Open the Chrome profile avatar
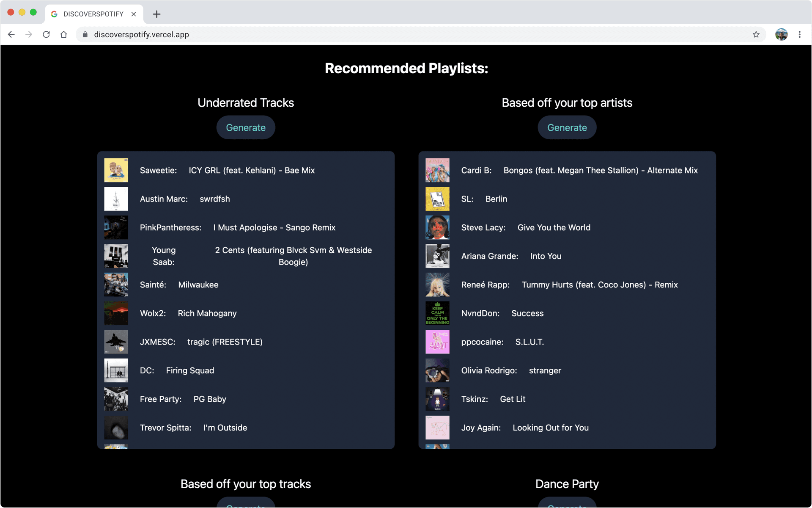The image size is (812, 508). (x=781, y=35)
